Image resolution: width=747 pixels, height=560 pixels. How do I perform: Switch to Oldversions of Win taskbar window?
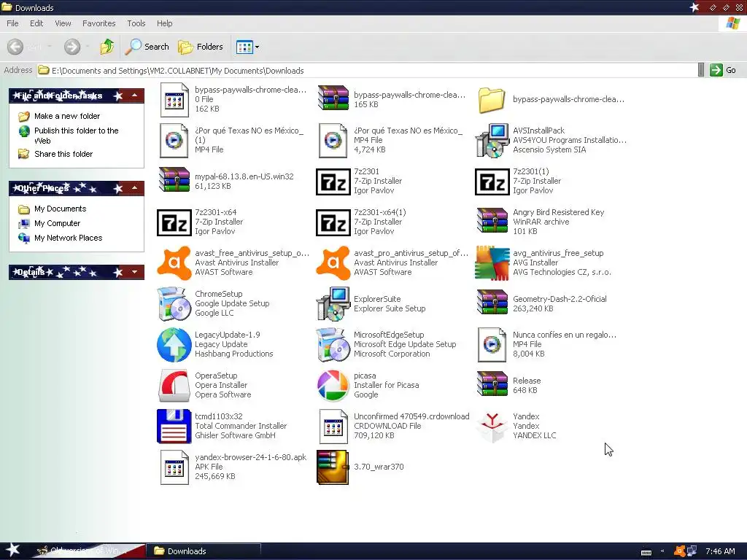tap(88, 551)
